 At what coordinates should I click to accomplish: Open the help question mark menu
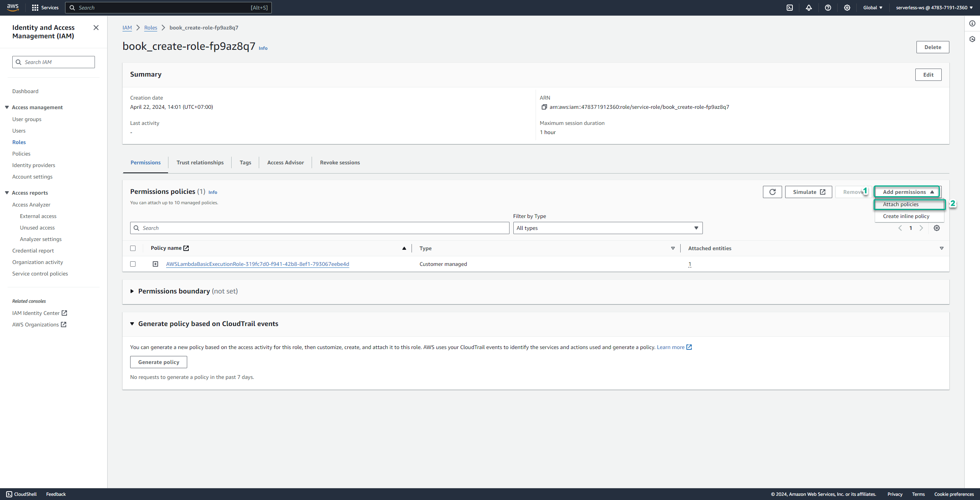click(828, 8)
